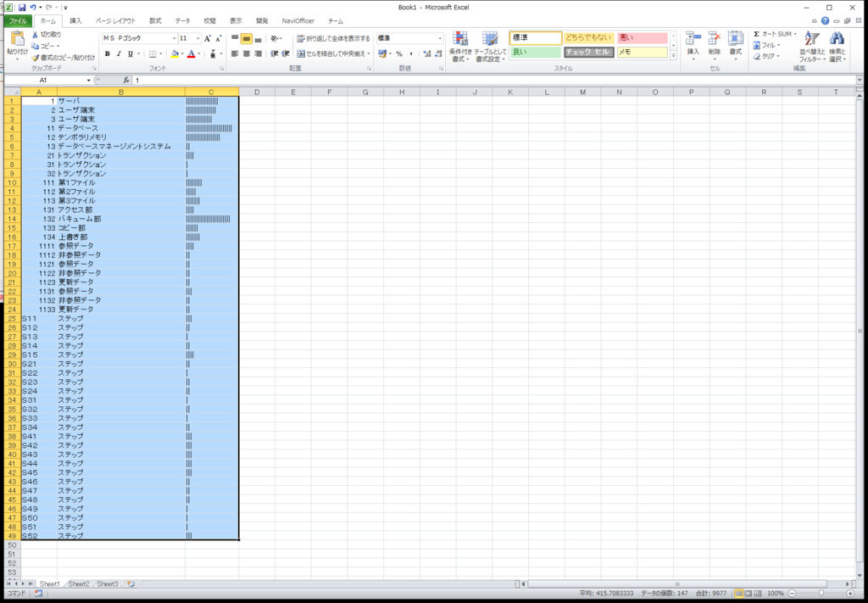Click the comma style icon
Viewport: 868px width, 603px height.
[411, 53]
